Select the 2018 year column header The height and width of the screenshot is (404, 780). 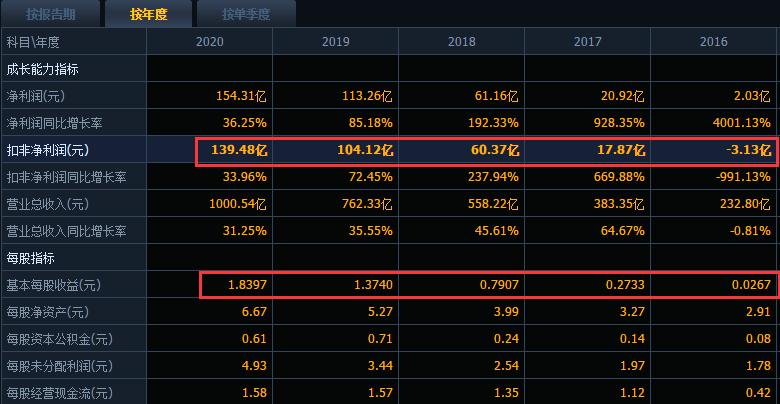(x=462, y=42)
